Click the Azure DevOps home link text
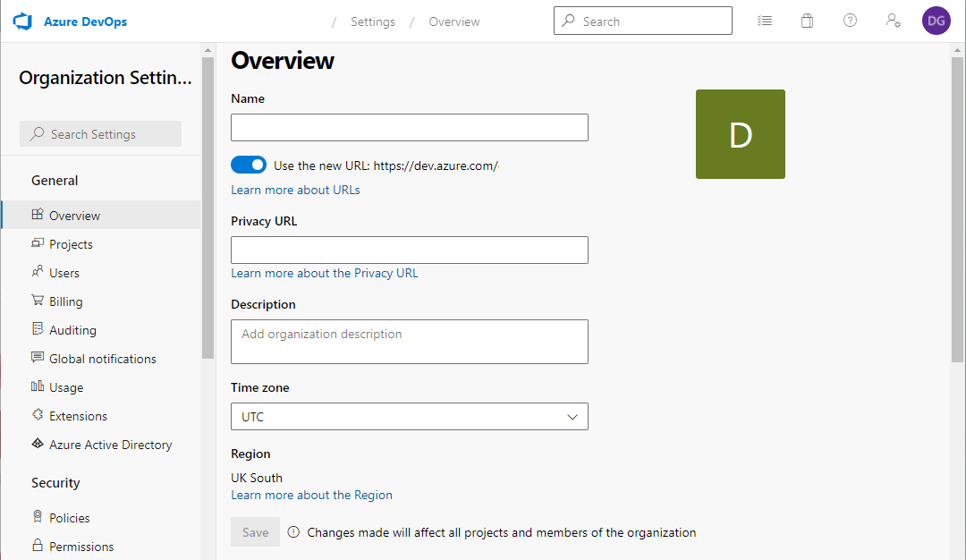The width and height of the screenshot is (966, 560). (x=86, y=21)
